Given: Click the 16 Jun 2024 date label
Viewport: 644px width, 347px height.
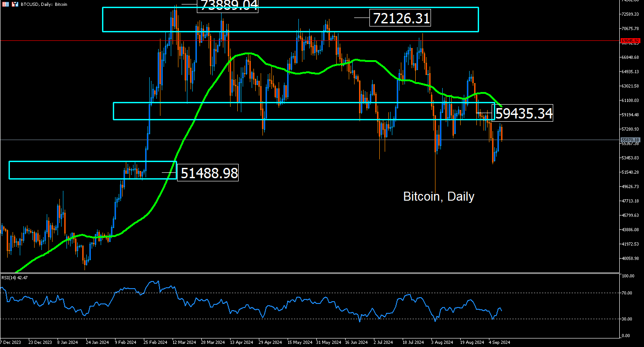Looking at the screenshot, I should tap(356, 342).
